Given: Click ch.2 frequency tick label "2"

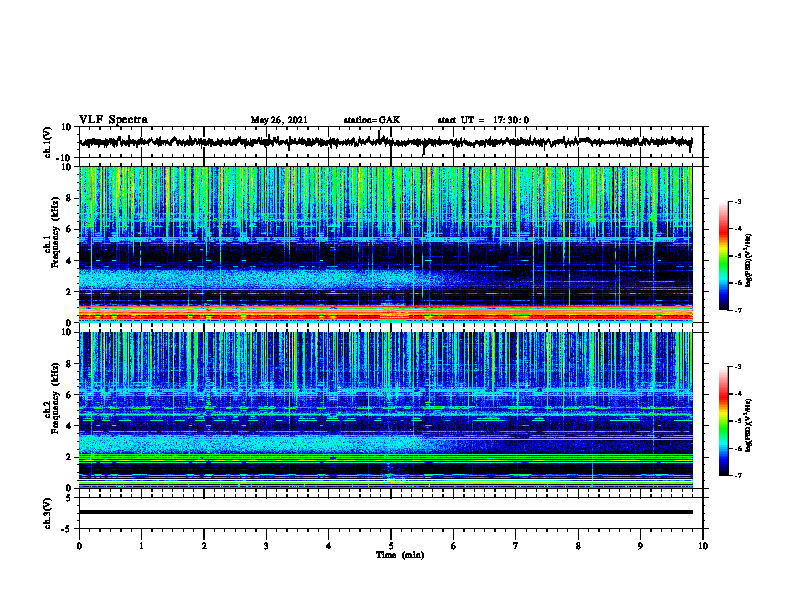Looking at the screenshot, I should (x=69, y=457).
